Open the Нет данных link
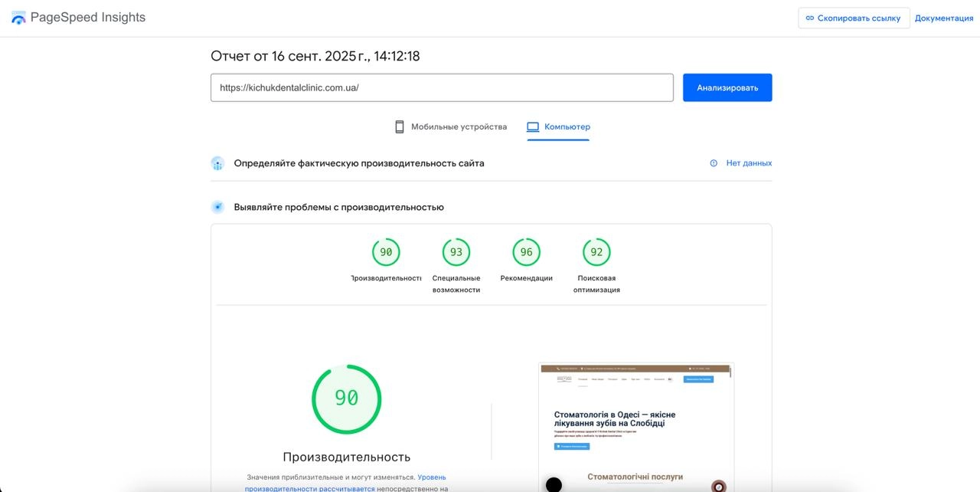Image resolution: width=980 pixels, height=492 pixels. click(x=749, y=163)
